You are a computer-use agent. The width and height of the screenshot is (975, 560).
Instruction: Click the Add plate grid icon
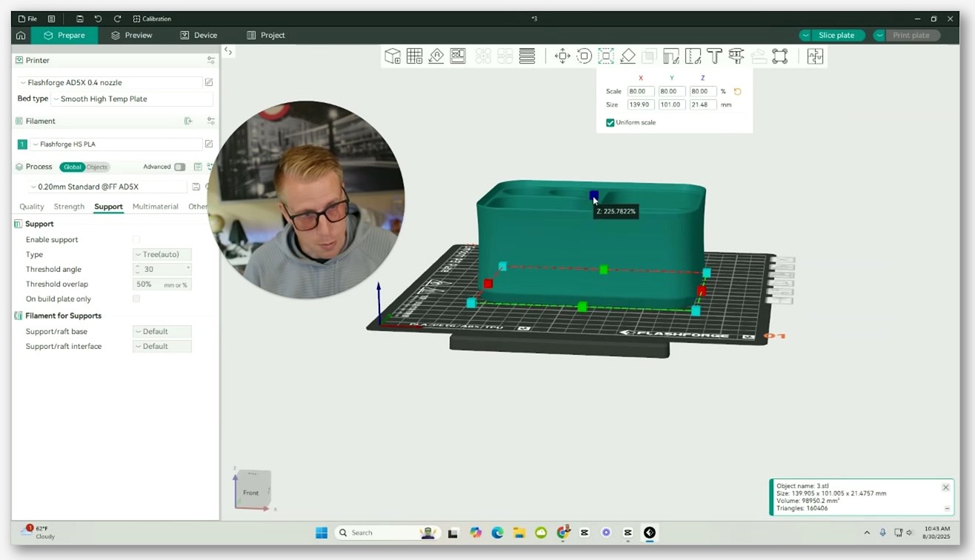[414, 56]
